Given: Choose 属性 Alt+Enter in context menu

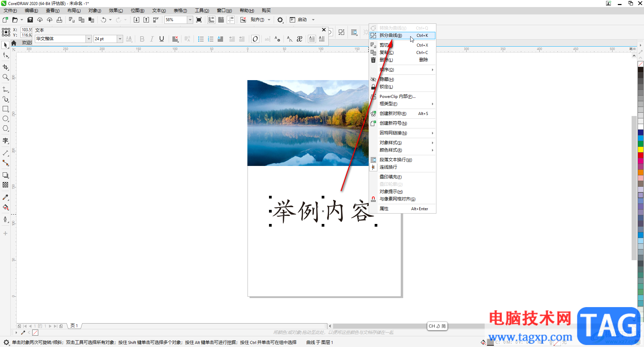Looking at the screenshot, I should [x=402, y=209].
